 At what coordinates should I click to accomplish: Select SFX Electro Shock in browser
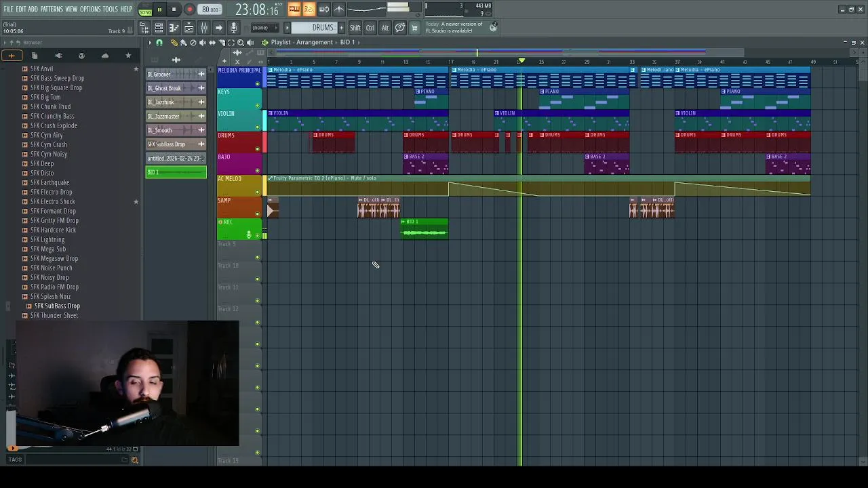(53, 201)
